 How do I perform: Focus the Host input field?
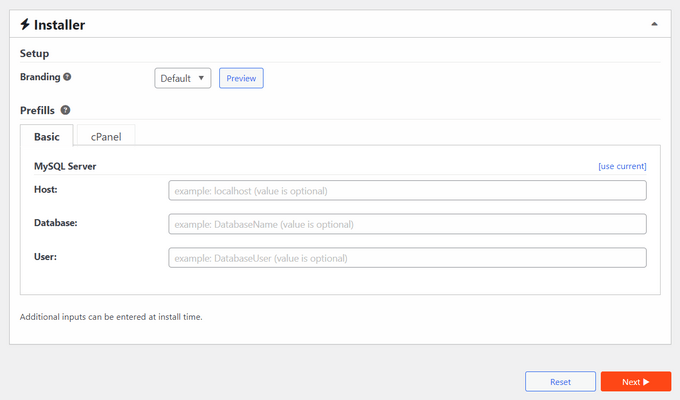[x=407, y=190]
